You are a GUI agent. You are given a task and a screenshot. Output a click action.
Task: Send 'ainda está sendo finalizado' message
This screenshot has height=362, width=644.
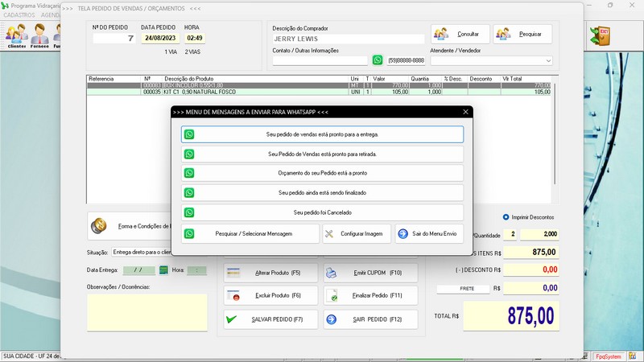point(323,192)
